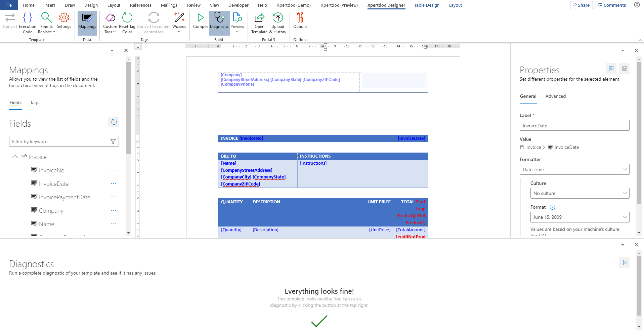
Task: Open Find & Replace tool
Action: [x=46, y=23]
